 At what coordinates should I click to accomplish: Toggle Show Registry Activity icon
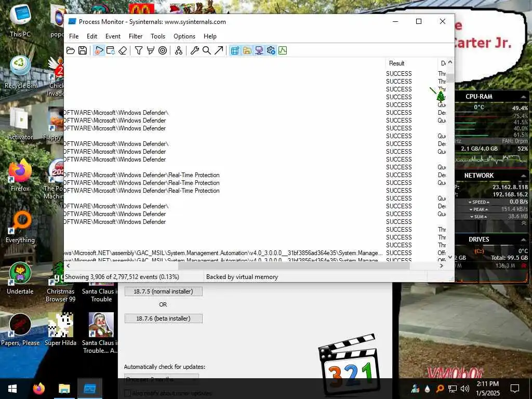point(235,50)
